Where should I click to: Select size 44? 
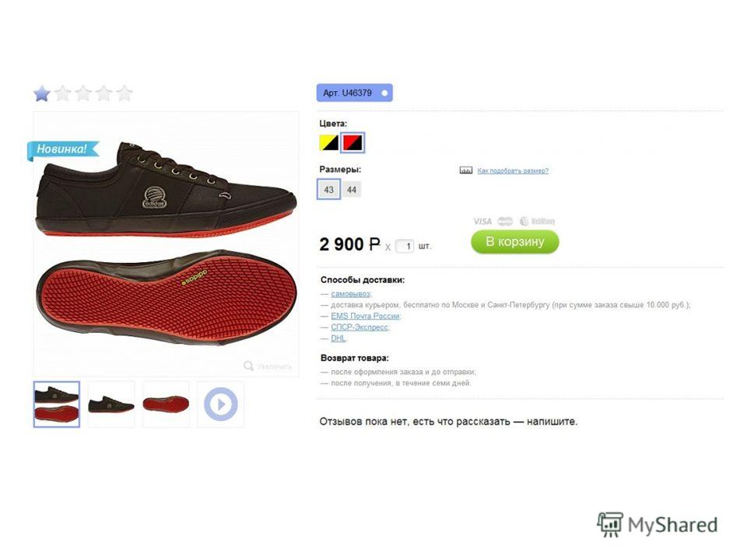pos(352,190)
